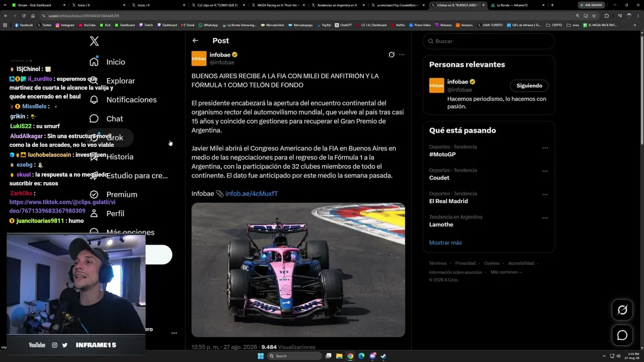644x362 pixels.
Task: Click the Grok icon on infobae's post
Action: pos(391,55)
